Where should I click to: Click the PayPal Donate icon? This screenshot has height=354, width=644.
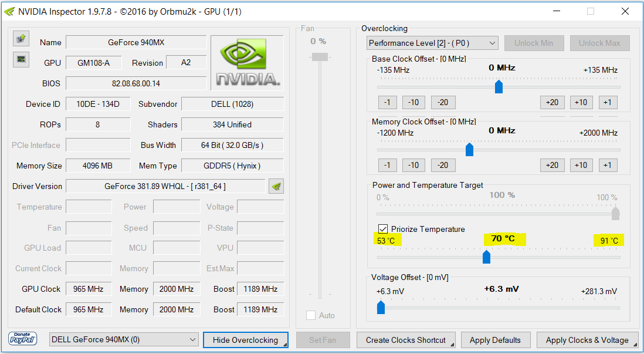(x=23, y=339)
